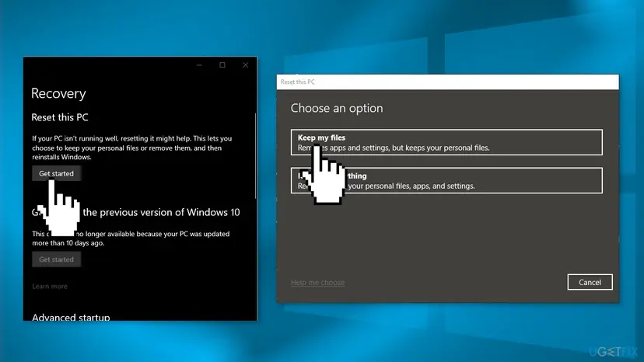This screenshot has width=644, height=362.
Task: Cancel the Reset this PC dialog
Action: [590, 282]
